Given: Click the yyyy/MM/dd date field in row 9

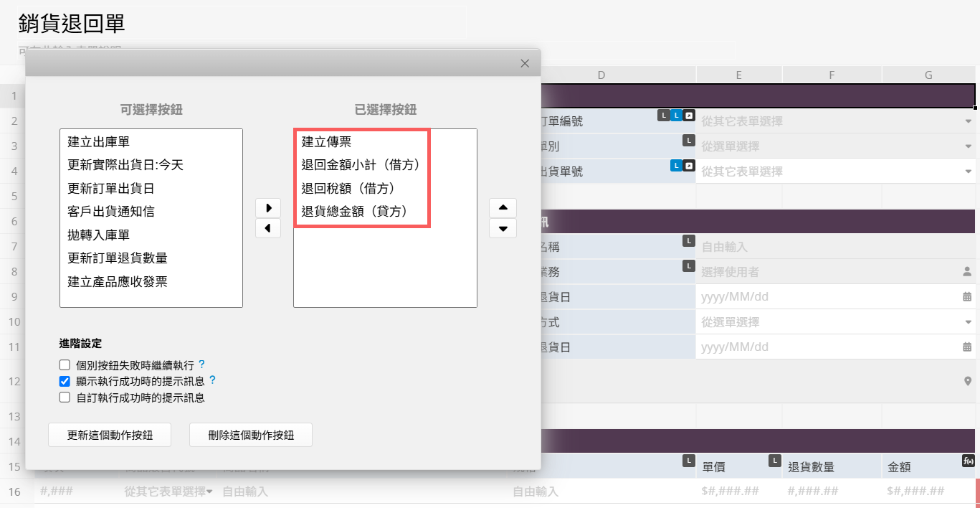Looking at the screenshot, I should click(836, 296).
